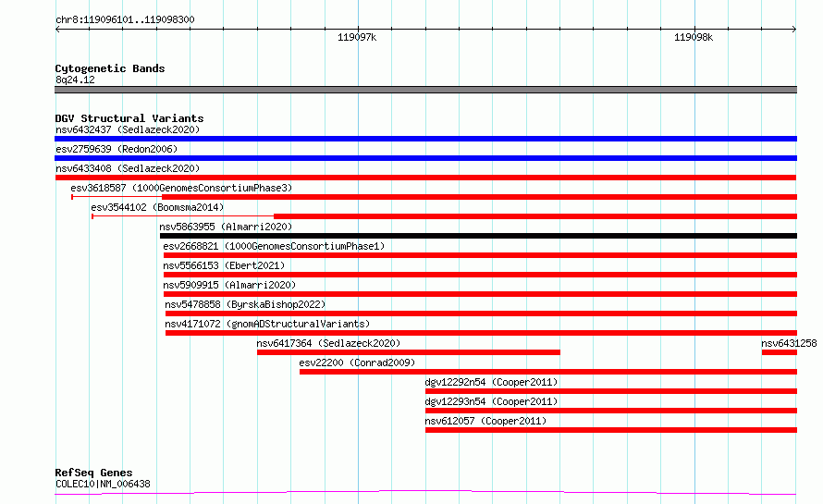Click the nsv6433408 red variant bar

point(425,178)
